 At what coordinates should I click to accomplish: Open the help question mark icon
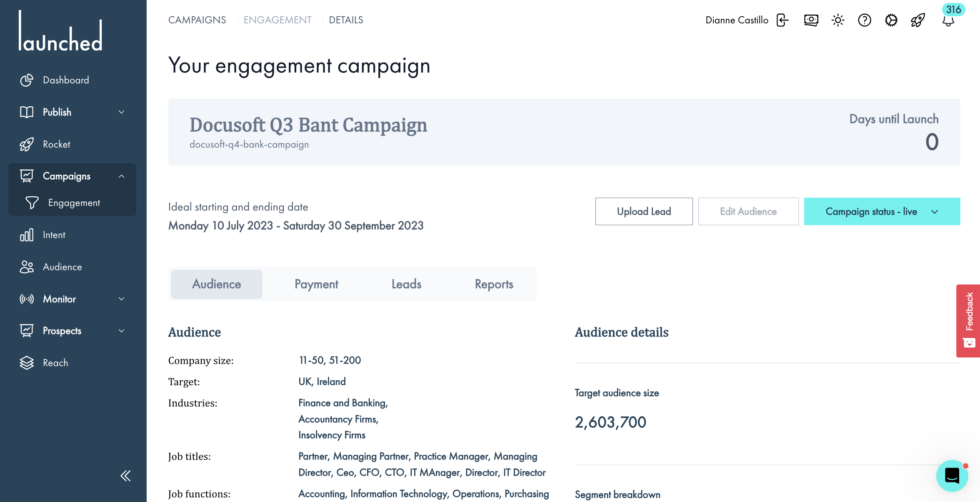click(865, 20)
